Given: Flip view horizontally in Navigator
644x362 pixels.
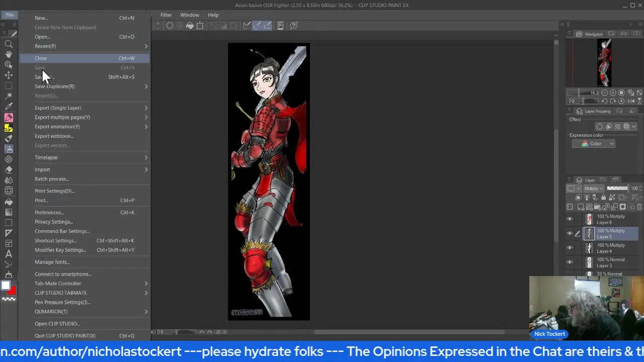Looking at the screenshot, I should (631, 101).
